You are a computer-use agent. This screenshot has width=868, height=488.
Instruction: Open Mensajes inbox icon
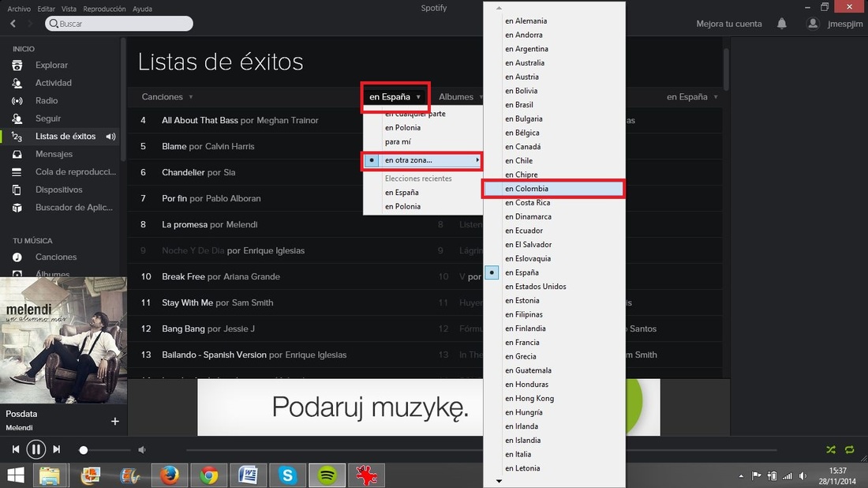[x=17, y=154]
